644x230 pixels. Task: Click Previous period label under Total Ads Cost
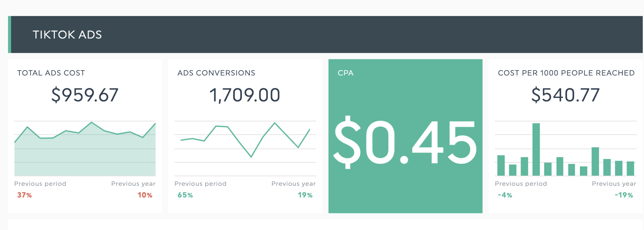40,184
